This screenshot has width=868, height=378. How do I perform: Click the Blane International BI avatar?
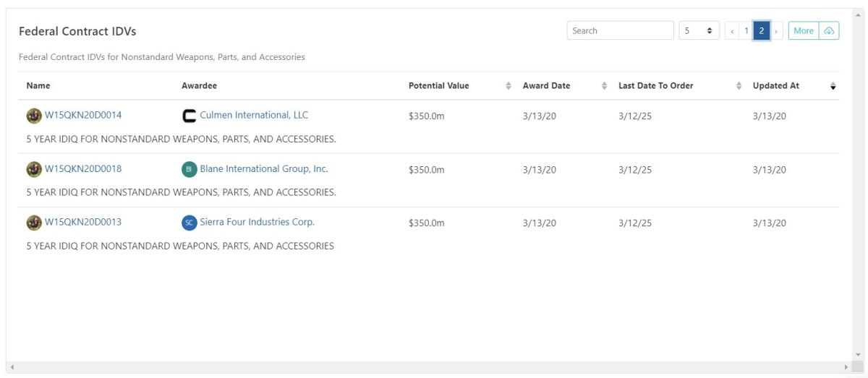pos(189,169)
